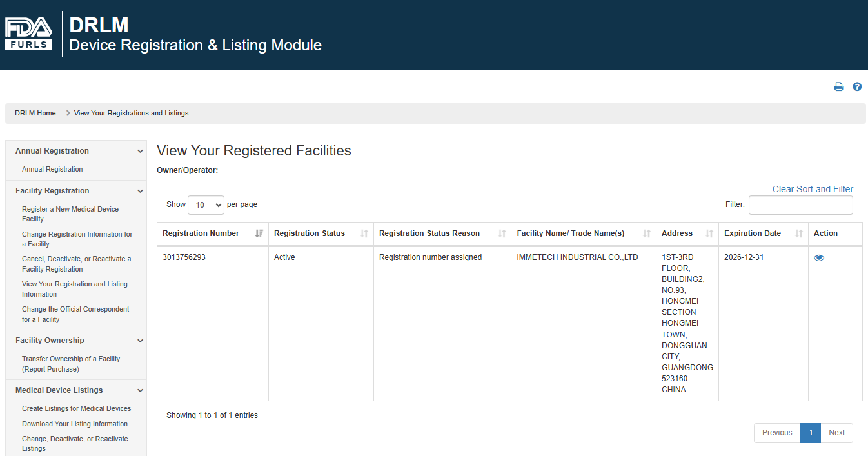The image size is (868, 456).
Task: Open the per page count dropdown
Action: 206,204
